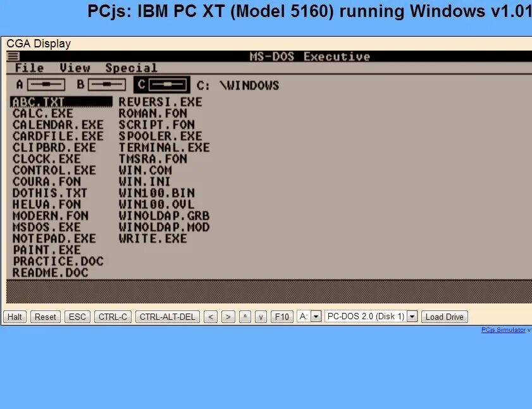Select PRACTICE.DOC in the file list
Screen dimensions: 532x409
click(58, 261)
